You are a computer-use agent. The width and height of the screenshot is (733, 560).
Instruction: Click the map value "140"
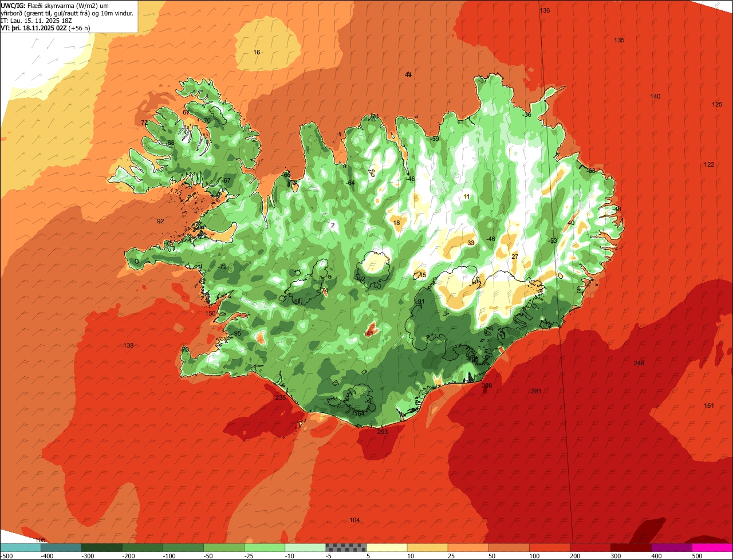pos(655,96)
